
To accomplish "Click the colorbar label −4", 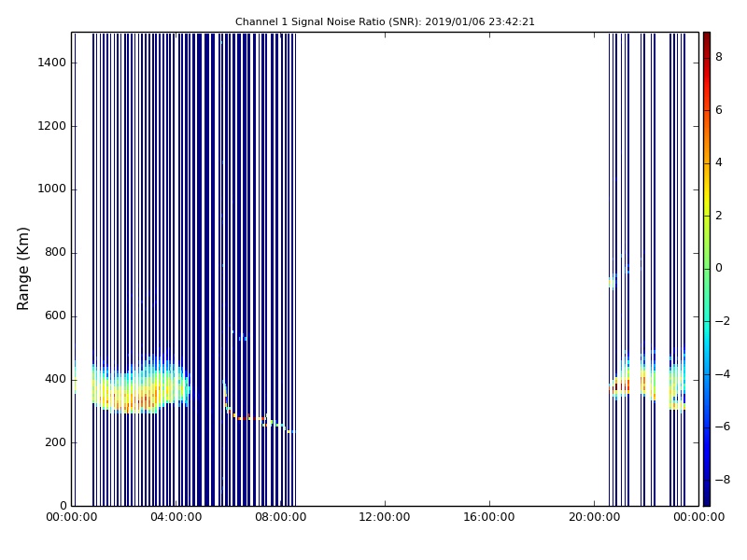I will coord(723,374).
